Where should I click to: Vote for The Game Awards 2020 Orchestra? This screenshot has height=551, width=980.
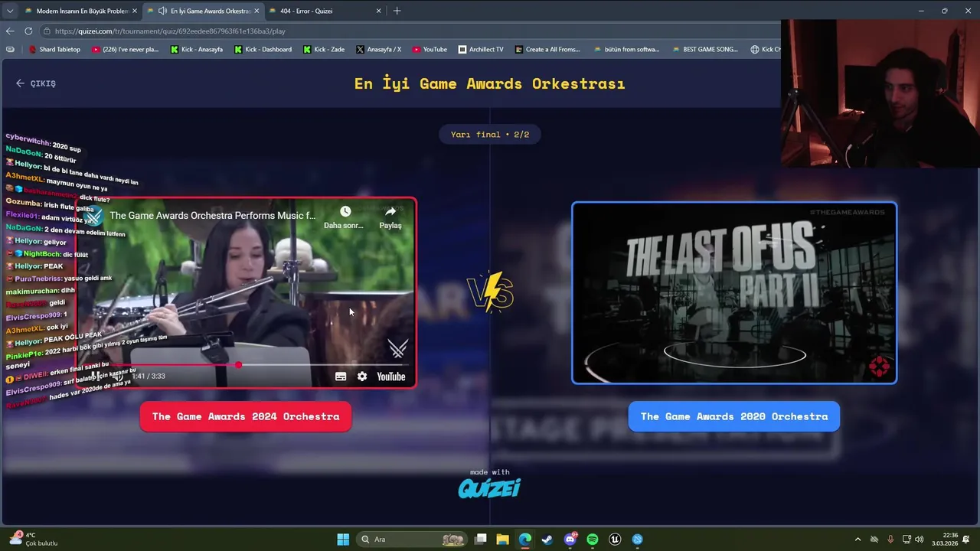[734, 416]
